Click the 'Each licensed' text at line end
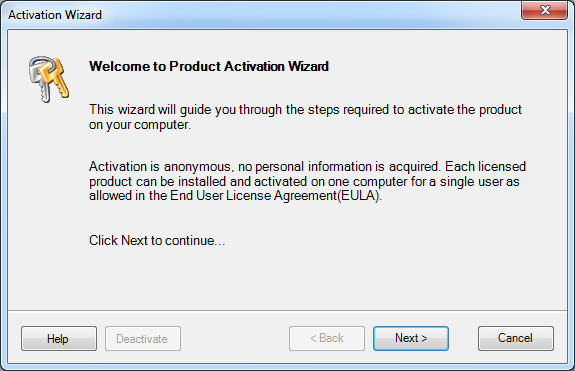Screen dimensions: 575x371 point(486,166)
